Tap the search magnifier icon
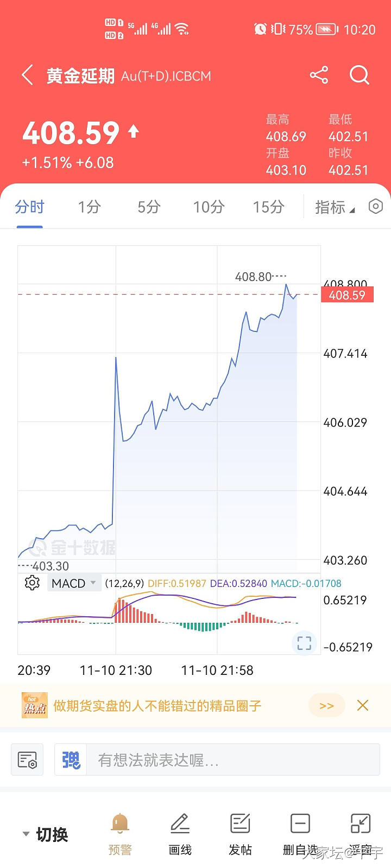391x868 pixels. click(359, 75)
